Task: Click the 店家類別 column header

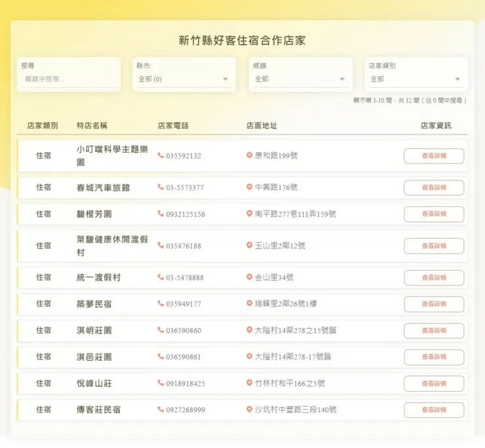Action: 43,125
